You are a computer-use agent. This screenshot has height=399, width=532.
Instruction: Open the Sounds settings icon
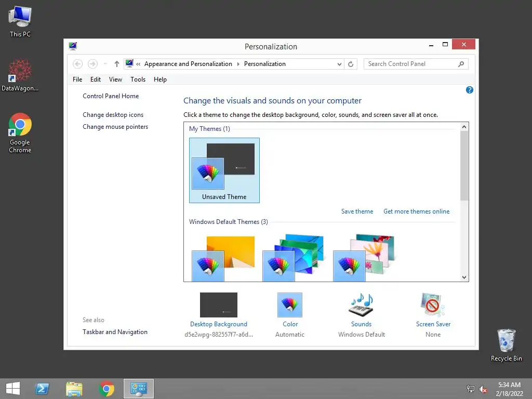361,304
